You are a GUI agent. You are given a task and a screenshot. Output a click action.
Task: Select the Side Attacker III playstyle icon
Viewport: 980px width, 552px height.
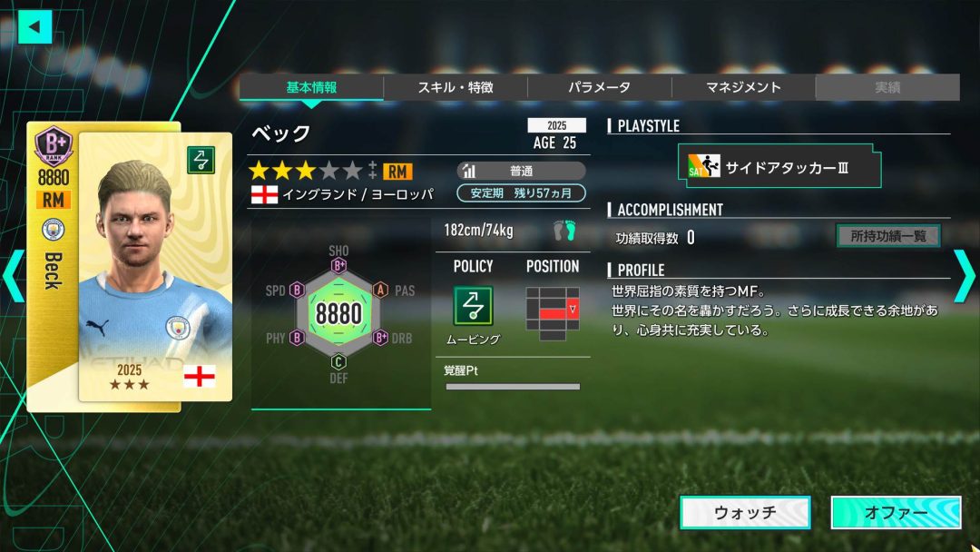704,167
